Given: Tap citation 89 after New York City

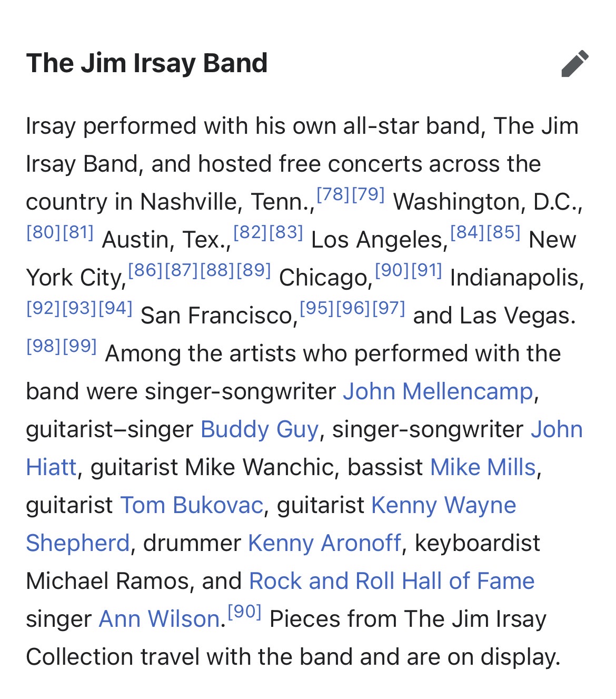Looking at the screenshot, I should [254, 270].
